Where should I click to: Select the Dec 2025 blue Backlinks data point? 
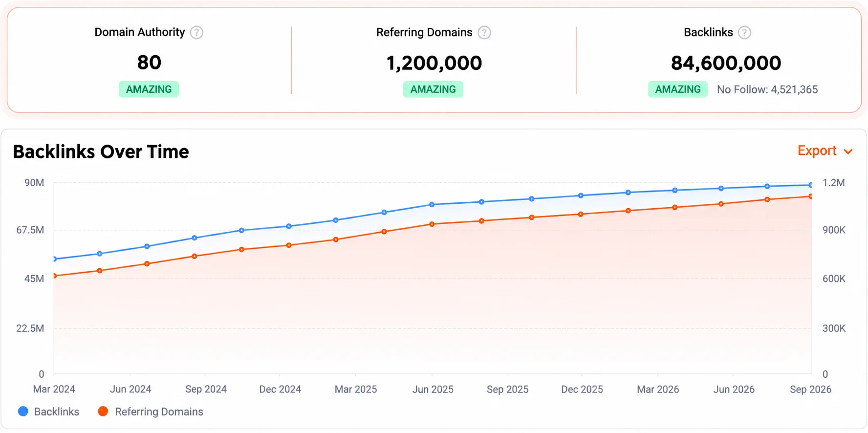tap(581, 195)
